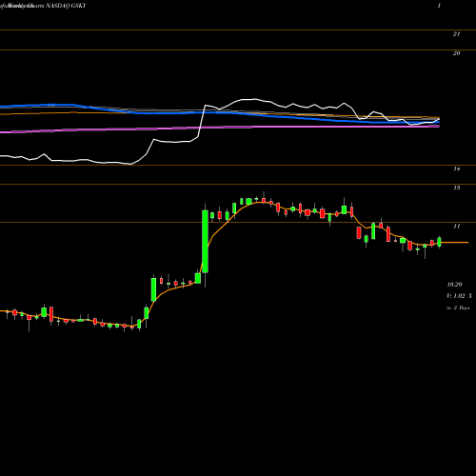Select the 20 price axis label
The image size is (476, 476).
(x=456, y=53)
